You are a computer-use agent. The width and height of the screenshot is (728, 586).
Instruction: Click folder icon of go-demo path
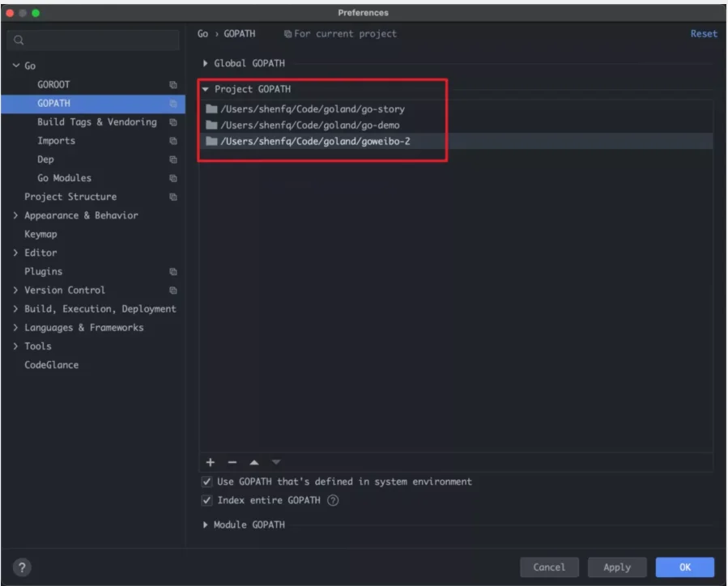[211, 125]
